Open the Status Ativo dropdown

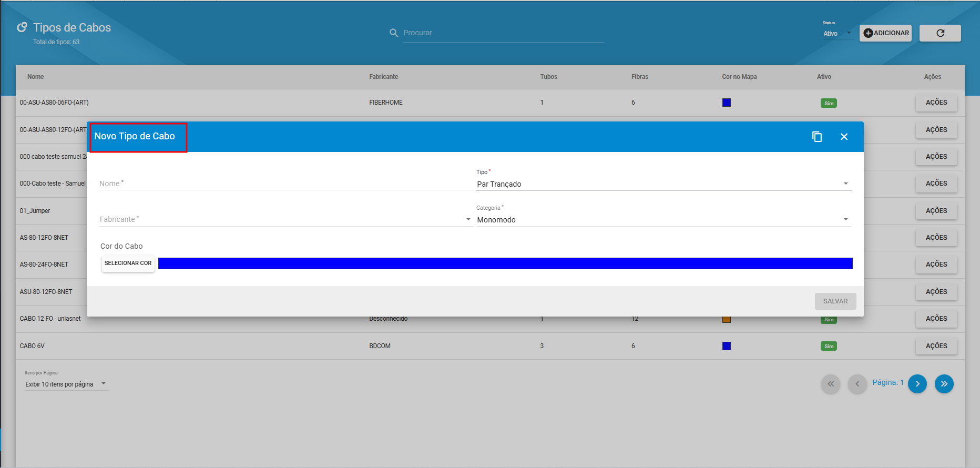tap(838, 34)
